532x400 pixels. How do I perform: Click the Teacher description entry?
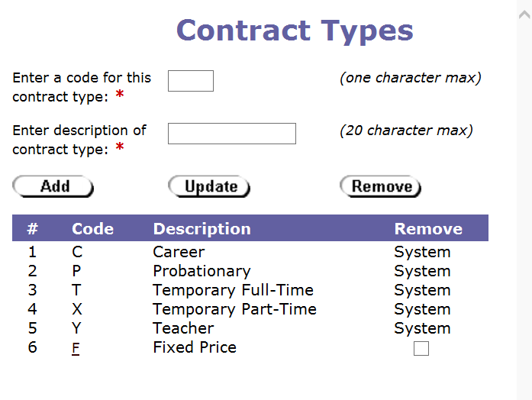point(183,328)
